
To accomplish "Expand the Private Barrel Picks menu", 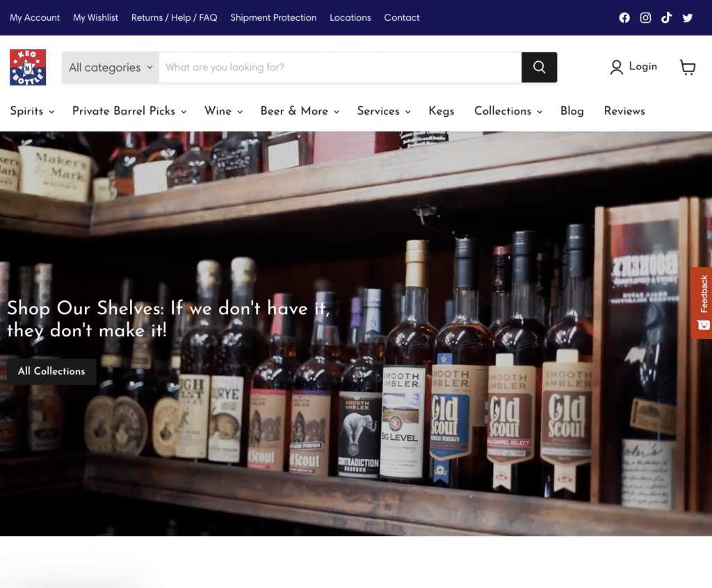I will 129,111.
